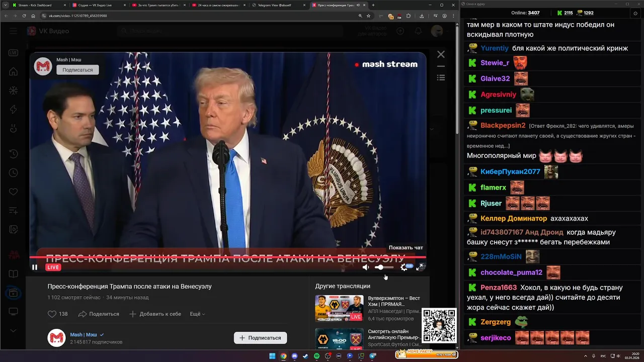Screen dimensions: 644x362
Task: Go to the browser home page icon
Action: 33,16
